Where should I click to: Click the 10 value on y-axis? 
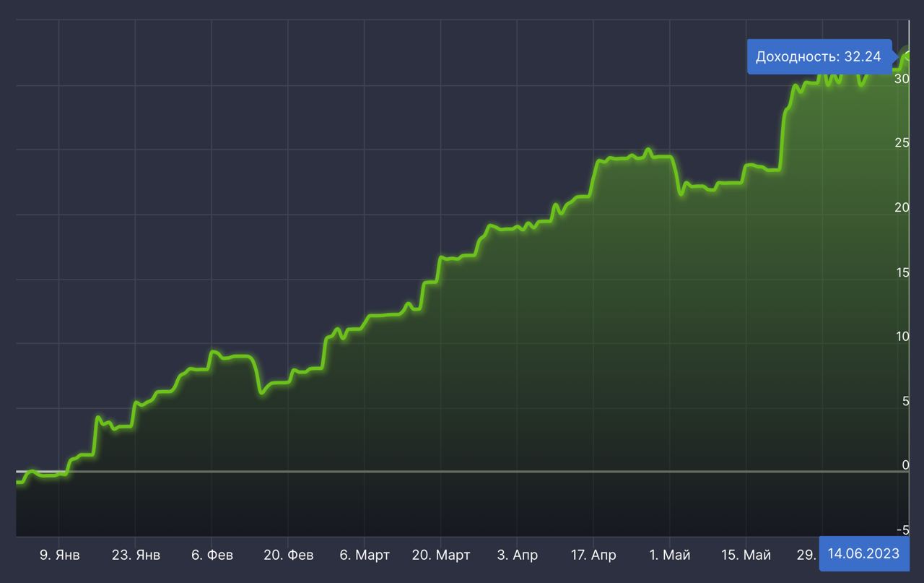click(x=902, y=337)
